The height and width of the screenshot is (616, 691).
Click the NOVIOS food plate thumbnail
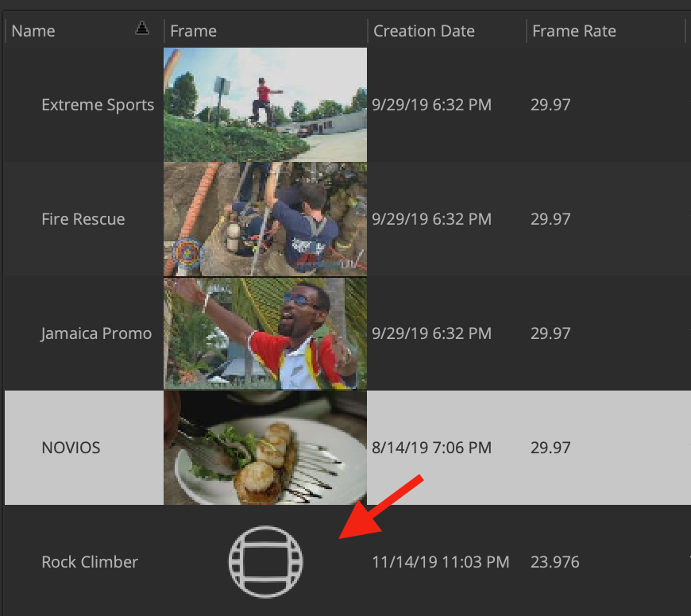pyautogui.click(x=265, y=448)
